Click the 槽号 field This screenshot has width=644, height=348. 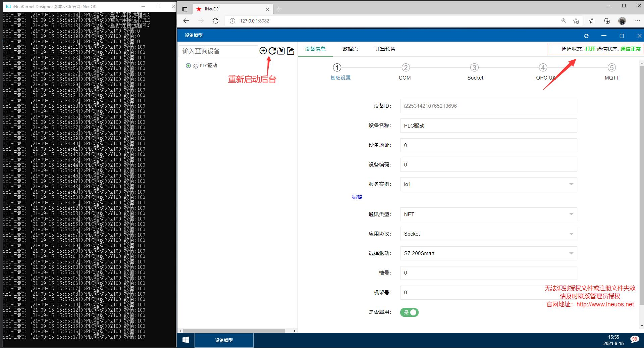pyautogui.click(x=488, y=273)
